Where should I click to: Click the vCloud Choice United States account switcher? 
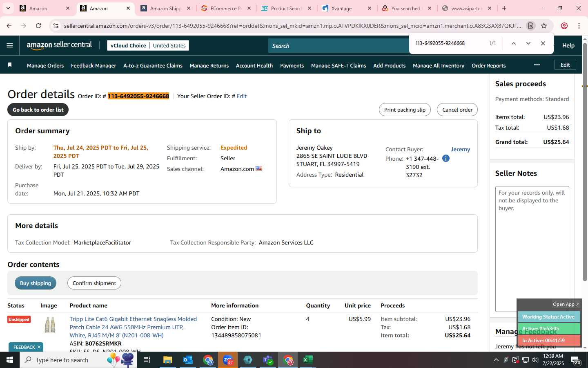coord(148,45)
